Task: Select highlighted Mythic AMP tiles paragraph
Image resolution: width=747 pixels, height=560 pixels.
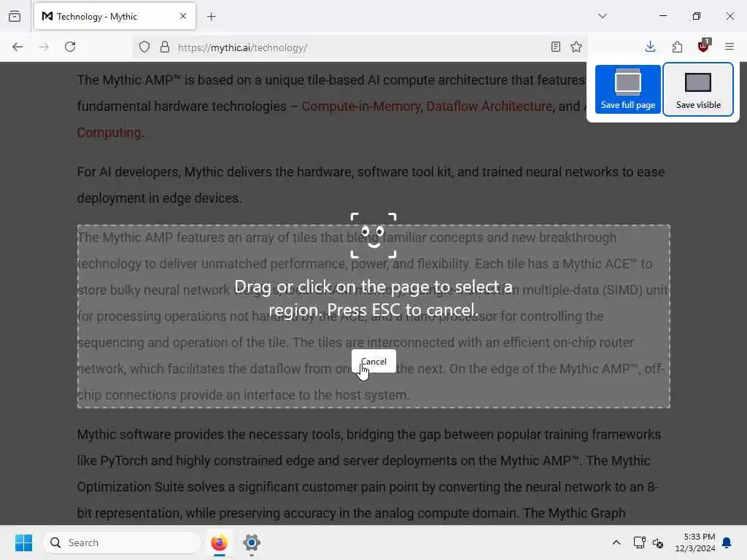Action: pos(373,316)
